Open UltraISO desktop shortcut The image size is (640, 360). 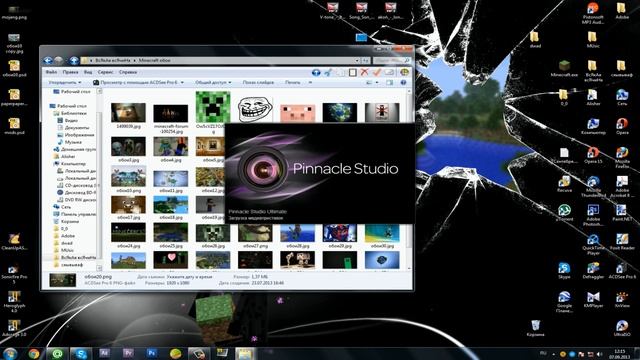622,329
